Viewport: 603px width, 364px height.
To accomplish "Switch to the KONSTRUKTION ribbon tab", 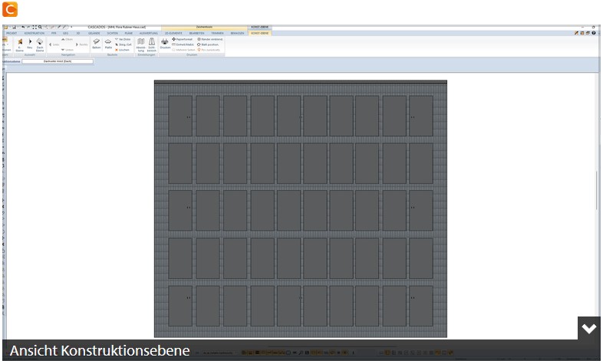I will (35, 34).
